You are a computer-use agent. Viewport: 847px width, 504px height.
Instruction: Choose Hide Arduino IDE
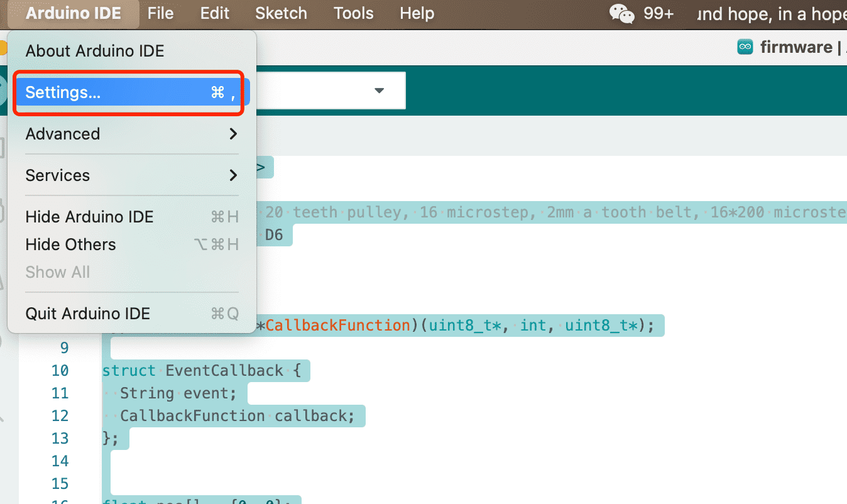pyautogui.click(x=131, y=217)
